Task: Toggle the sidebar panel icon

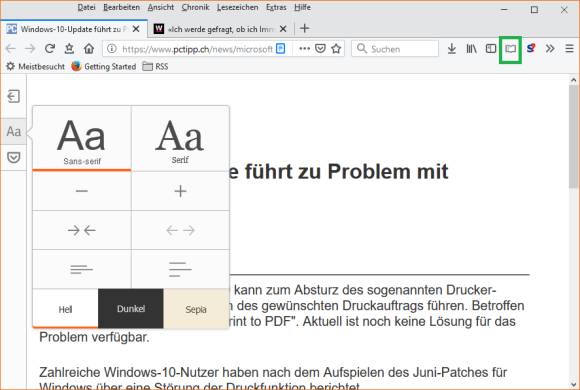Action: click(491, 48)
